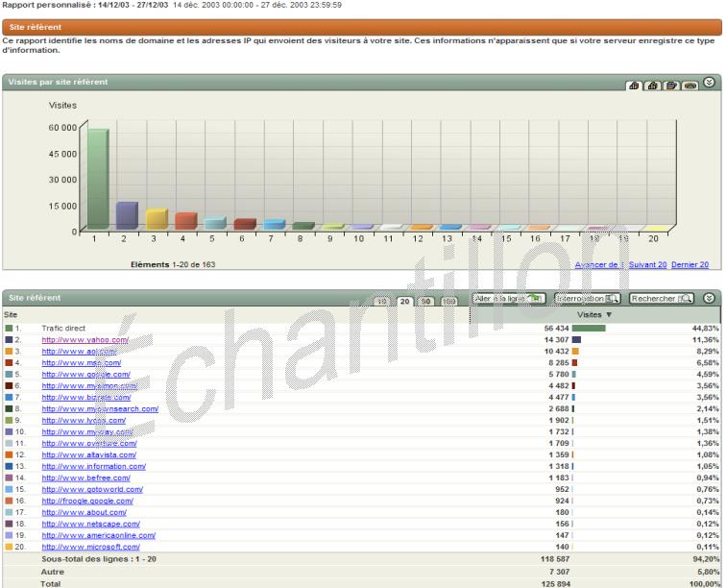Sort by the Visites column header

[x=594, y=314]
